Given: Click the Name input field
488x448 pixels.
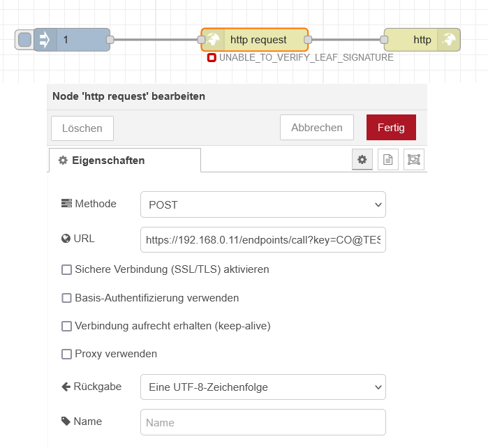Looking at the screenshot, I should (263, 422).
